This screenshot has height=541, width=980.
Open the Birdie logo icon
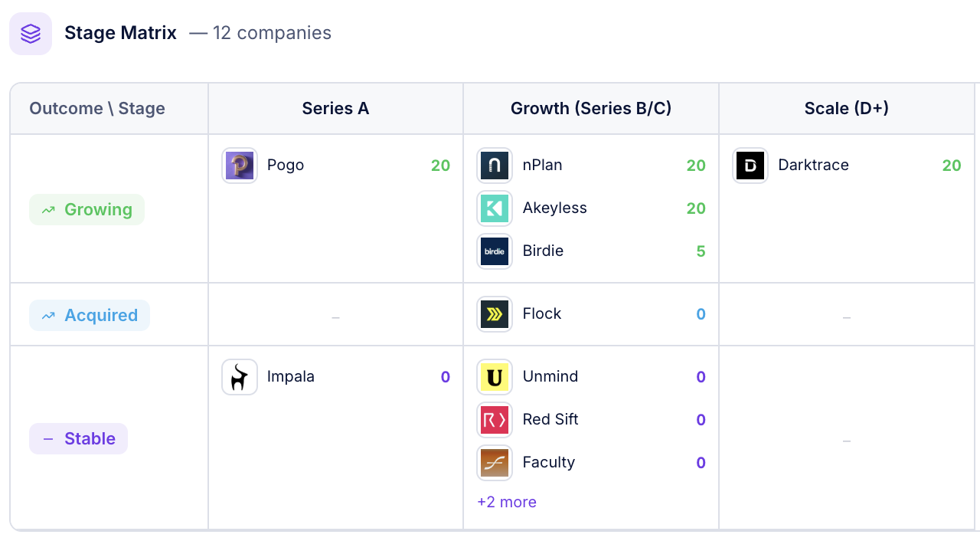click(x=495, y=251)
